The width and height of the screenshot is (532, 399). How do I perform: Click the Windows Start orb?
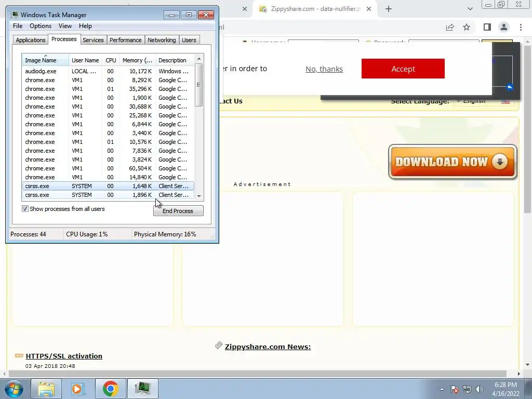[x=14, y=389]
